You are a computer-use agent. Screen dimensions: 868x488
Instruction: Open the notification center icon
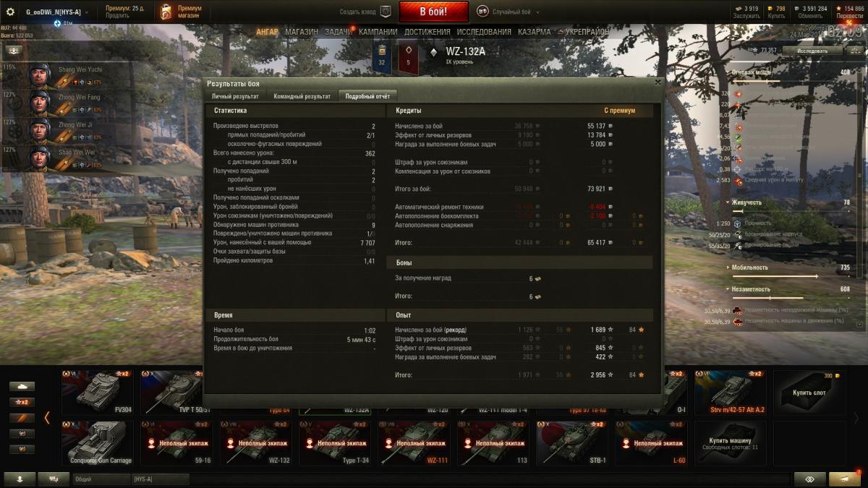(845, 479)
